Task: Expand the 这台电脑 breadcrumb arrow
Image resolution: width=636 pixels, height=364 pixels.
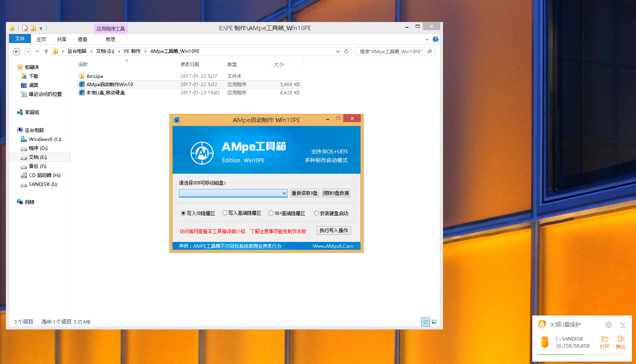Action: coord(91,51)
